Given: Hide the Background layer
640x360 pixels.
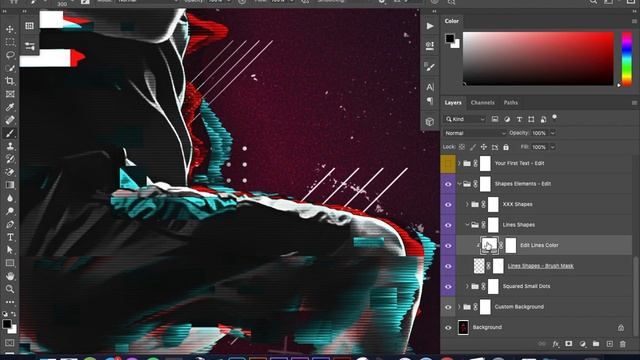Looking at the screenshot, I should point(448,327).
